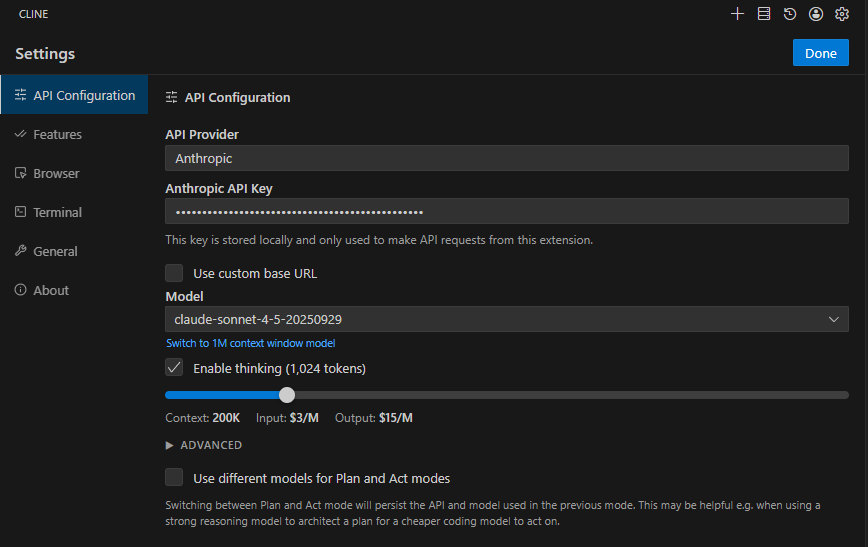Click Switch to 1M context window model link
The image size is (868, 547).
[250, 343]
